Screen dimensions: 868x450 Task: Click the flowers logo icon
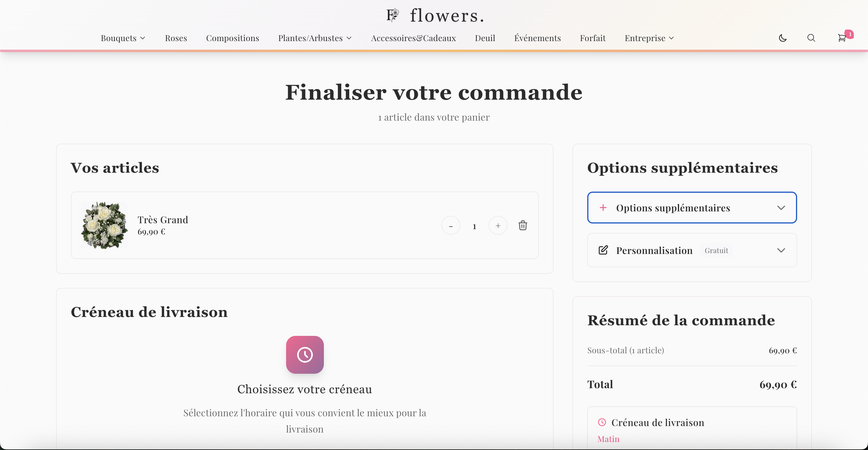[x=393, y=15]
